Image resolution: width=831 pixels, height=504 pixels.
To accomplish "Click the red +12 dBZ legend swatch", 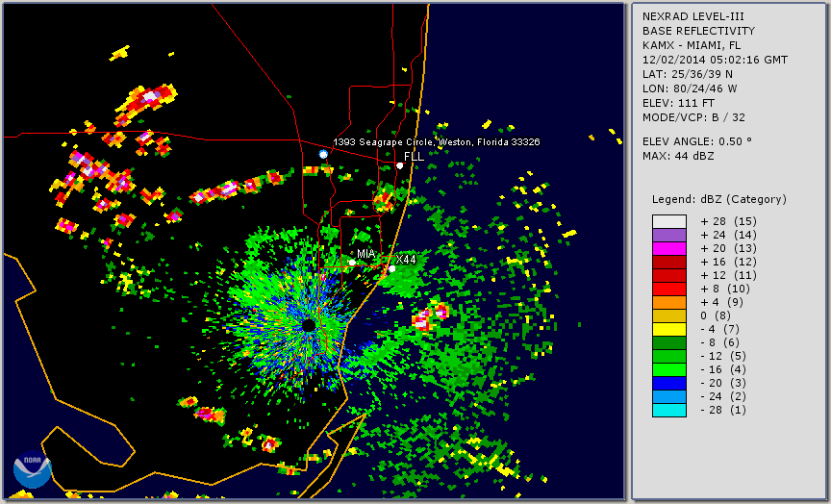I will [x=668, y=276].
